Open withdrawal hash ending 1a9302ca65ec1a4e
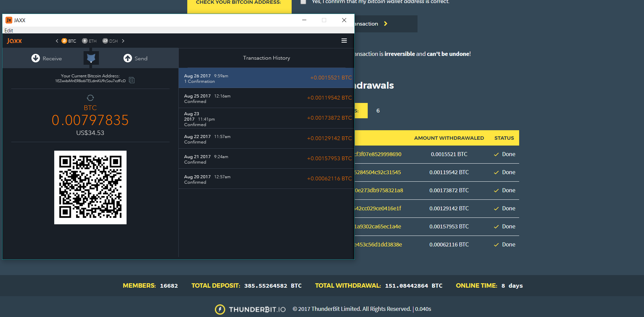Viewport: 644px width, 317px height. (x=378, y=227)
